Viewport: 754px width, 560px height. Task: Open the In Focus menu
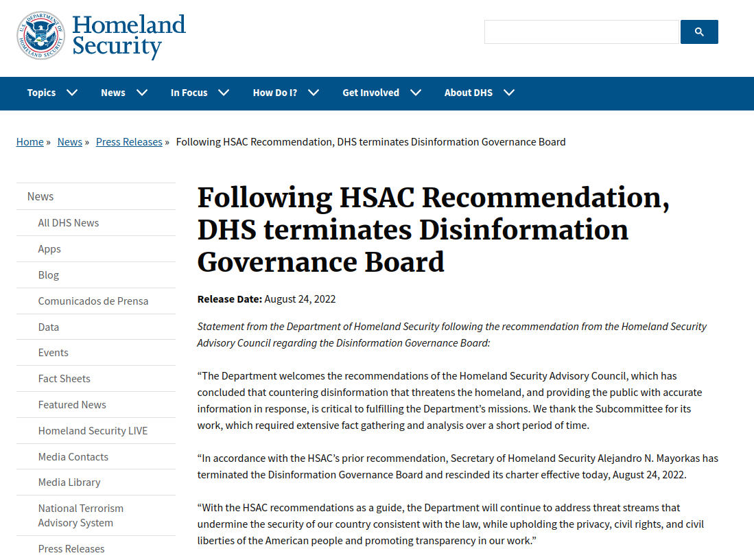(189, 93)
